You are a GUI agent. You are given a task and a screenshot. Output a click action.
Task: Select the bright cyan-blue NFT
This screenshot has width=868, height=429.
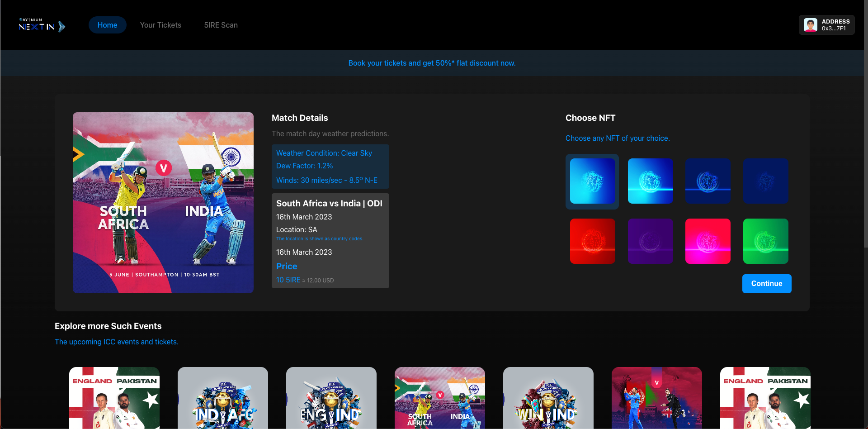(592, 181)
